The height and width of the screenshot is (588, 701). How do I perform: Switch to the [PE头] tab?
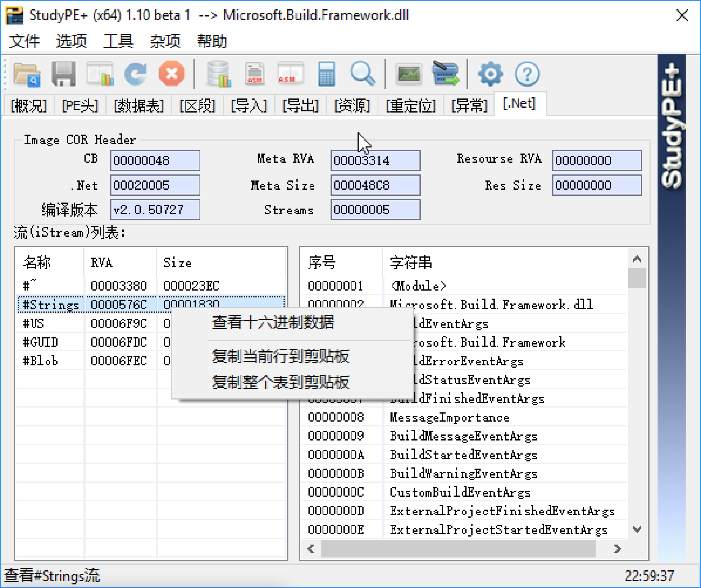80,106
